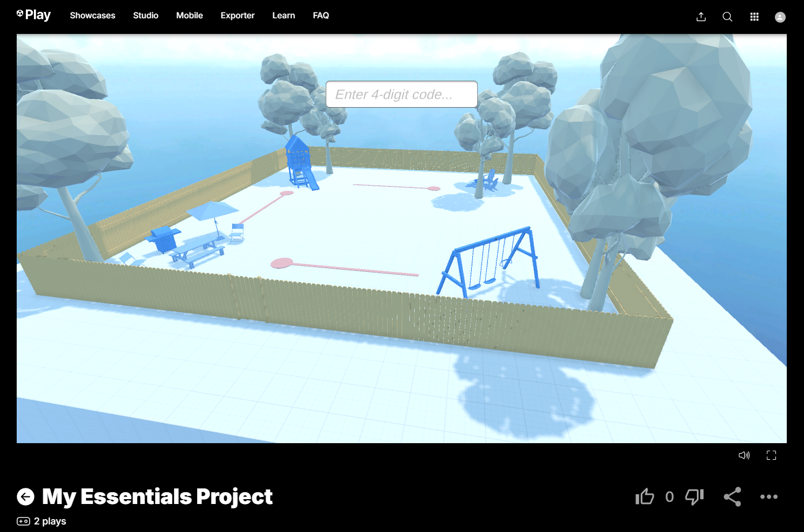Viewport: 804px width, 532px height.
Task: Expand the three-dot more options menu
Action: coord(768,496)
